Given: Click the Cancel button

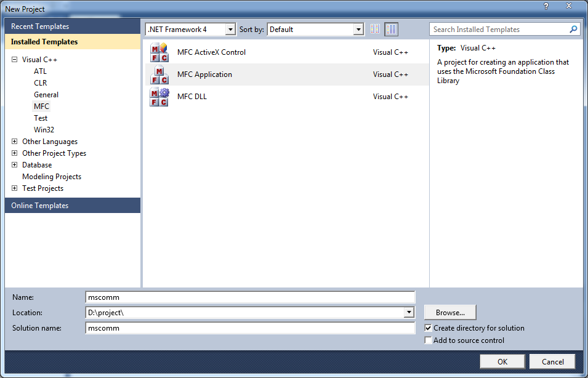Looking at the screenshot, I should pyautogui.click(x=552, y=361).
